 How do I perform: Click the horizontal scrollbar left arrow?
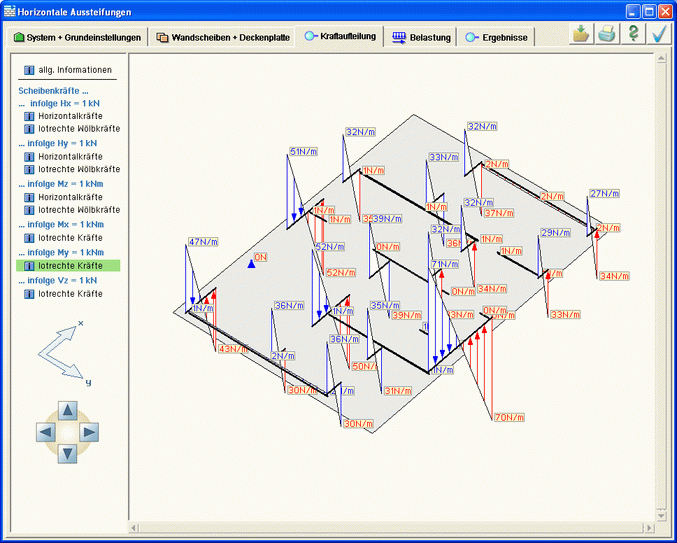point(135,527)
